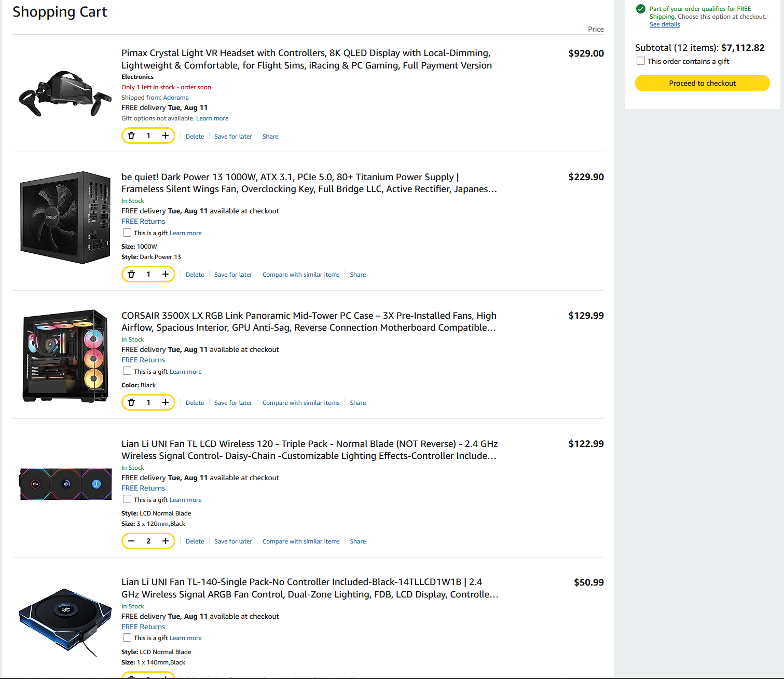Click 'Only 1 left in stock' warning
The image size is (784, 679).
click(167, 87)
